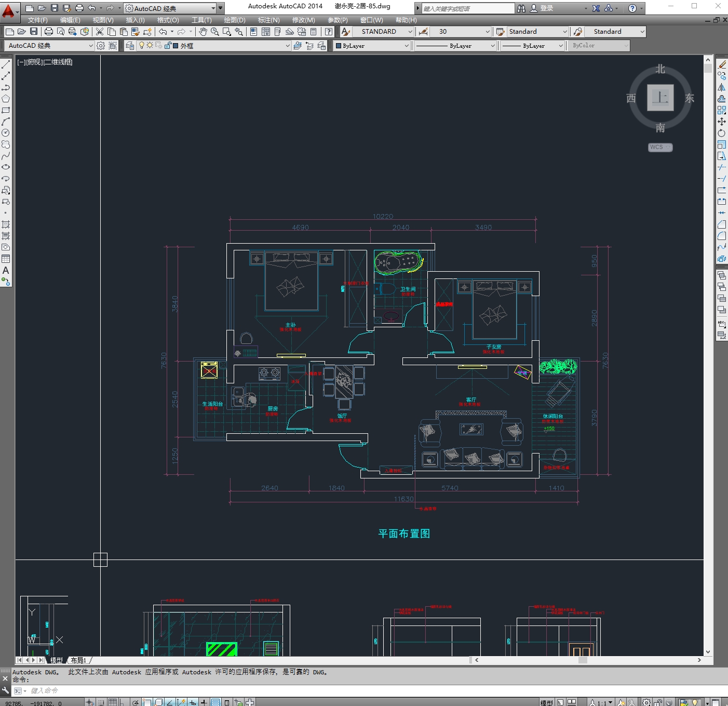Open the STANDARD text style dropdown
Screen dimensions: 728x706
pyautogui.click(x=410, y=32)
